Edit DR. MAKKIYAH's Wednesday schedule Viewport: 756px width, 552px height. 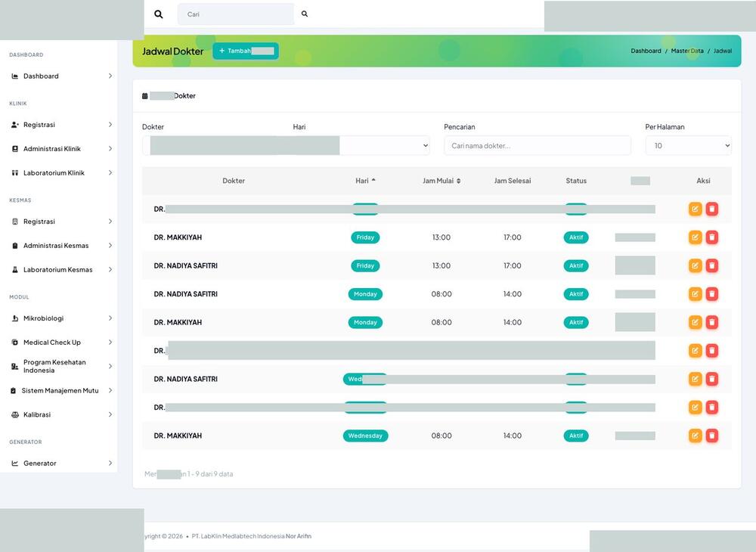695,436
